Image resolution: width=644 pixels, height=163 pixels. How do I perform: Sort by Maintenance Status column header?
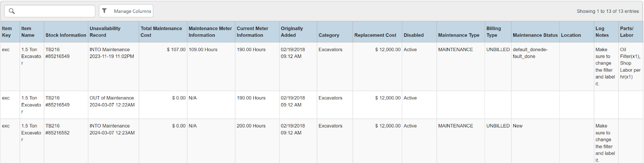pos(535,35)
